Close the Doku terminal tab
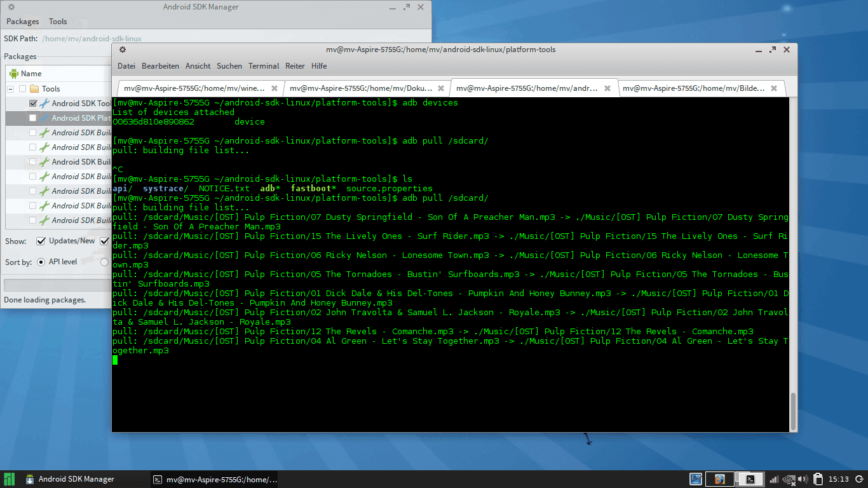This screenshot has height=488, width=868. pyautogui.click(x=441, y=88)
